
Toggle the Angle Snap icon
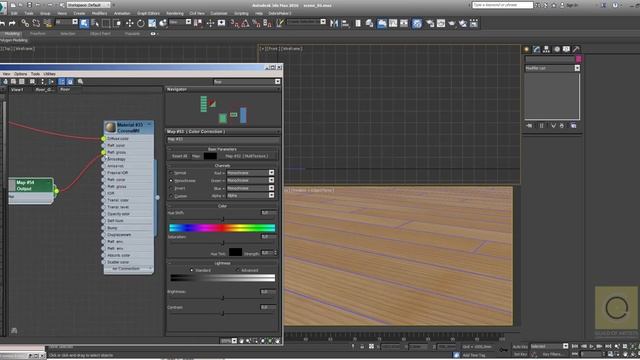click(x=245, y=23)
